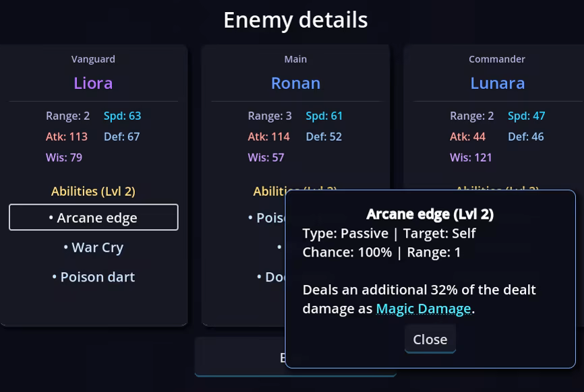Open the Magic Damage link
Image resolution: width=584 pixels, height=392 pixels.
coord(424,308)
